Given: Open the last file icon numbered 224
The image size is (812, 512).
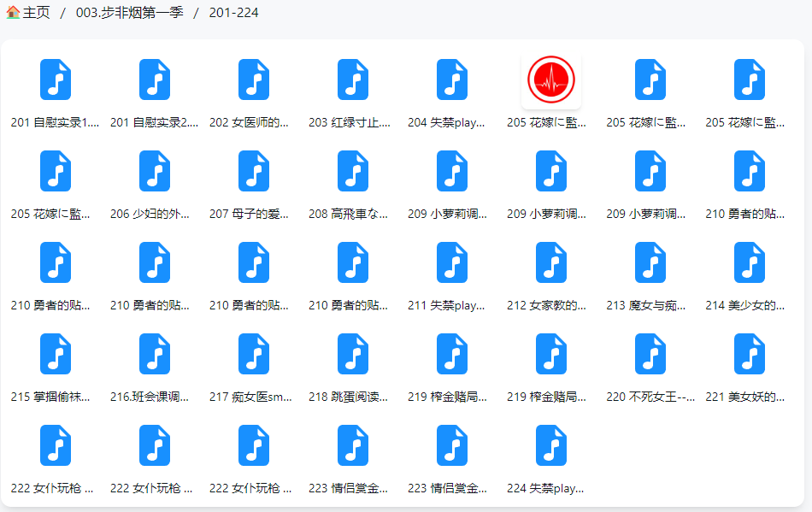Looking at the screenshot, I should [x=551, y=445].
